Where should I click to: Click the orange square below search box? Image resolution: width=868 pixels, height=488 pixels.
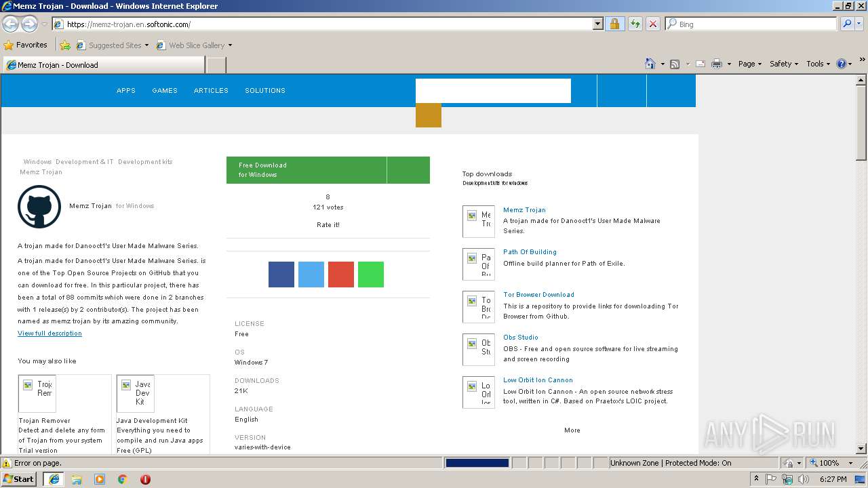(x=429, y=115)
